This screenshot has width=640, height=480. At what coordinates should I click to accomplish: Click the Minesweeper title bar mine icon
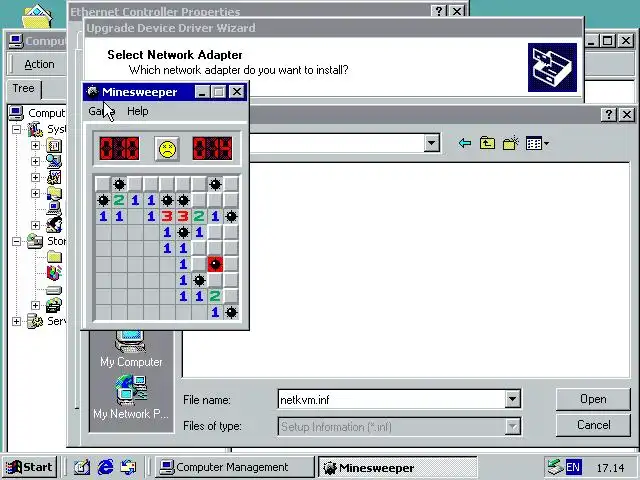tap(93, 92)
